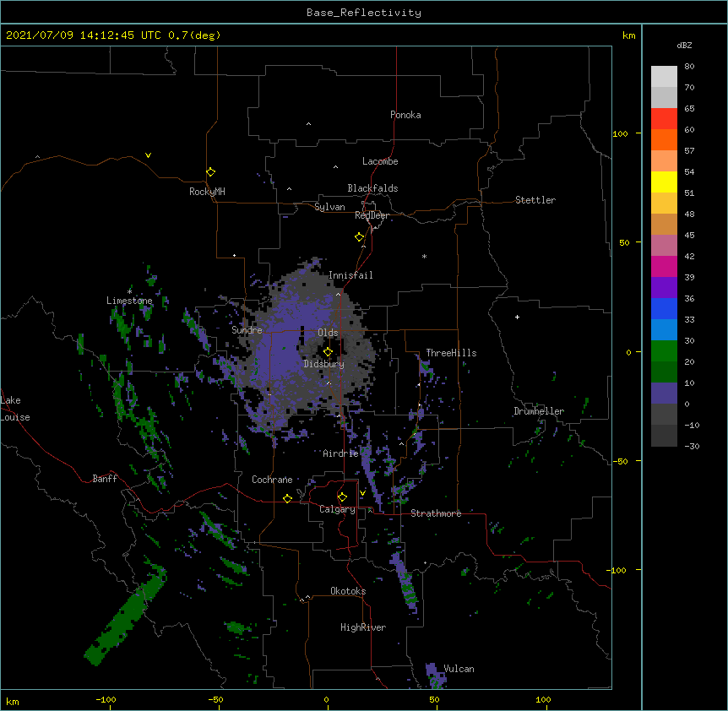Click the Calgary city label
Image resolution: width=728 pixels, height=711 pixels.
point(337,509)
